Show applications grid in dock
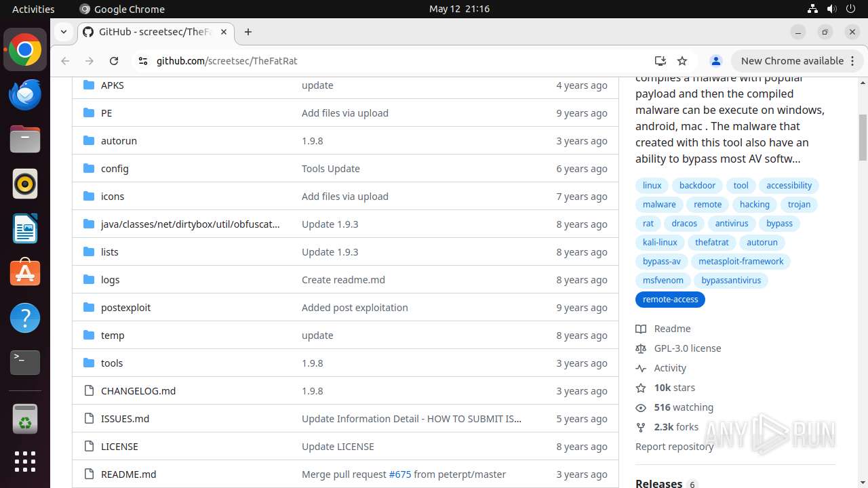Image resolution: width=868 pixels, height=488 pixels. [25, 462]
